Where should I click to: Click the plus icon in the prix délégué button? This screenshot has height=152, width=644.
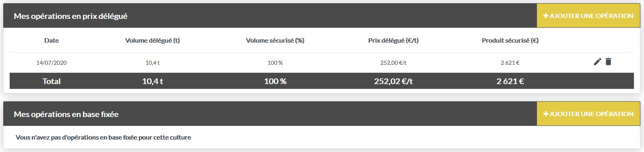[x=546, y=16]
